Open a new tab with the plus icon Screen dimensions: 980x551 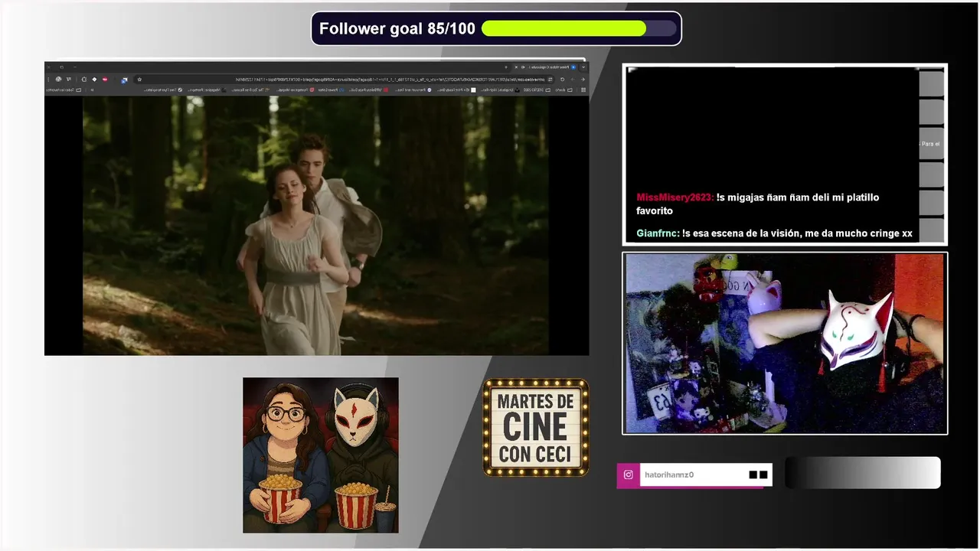(506, 67)
